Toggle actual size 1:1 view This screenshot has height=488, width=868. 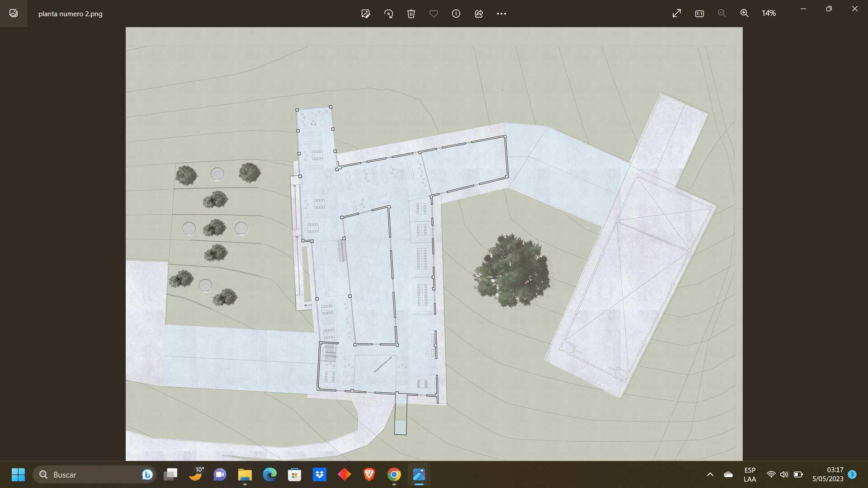(x=699, y=14)
